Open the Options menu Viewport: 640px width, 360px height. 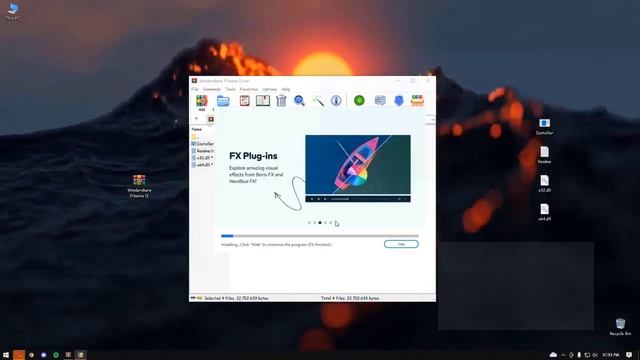[x=269, y=89]
